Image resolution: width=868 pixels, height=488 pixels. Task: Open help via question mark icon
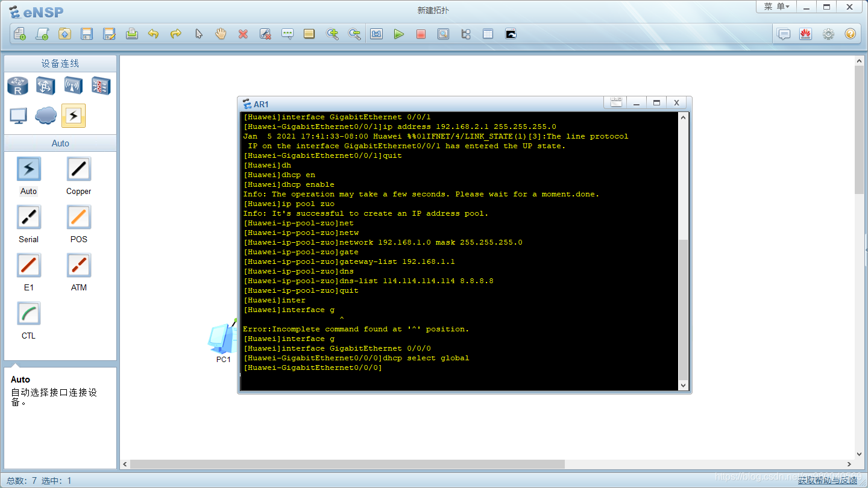point(850,34)
